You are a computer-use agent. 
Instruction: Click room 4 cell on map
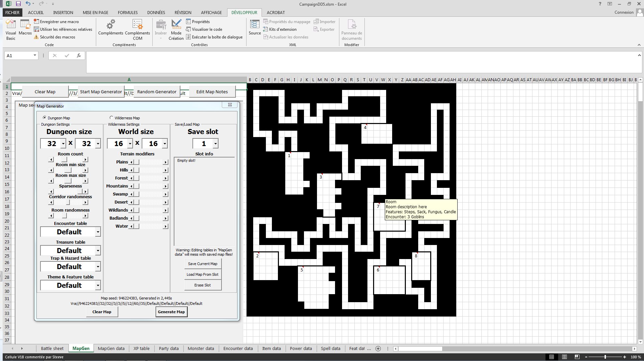point(365,128)
